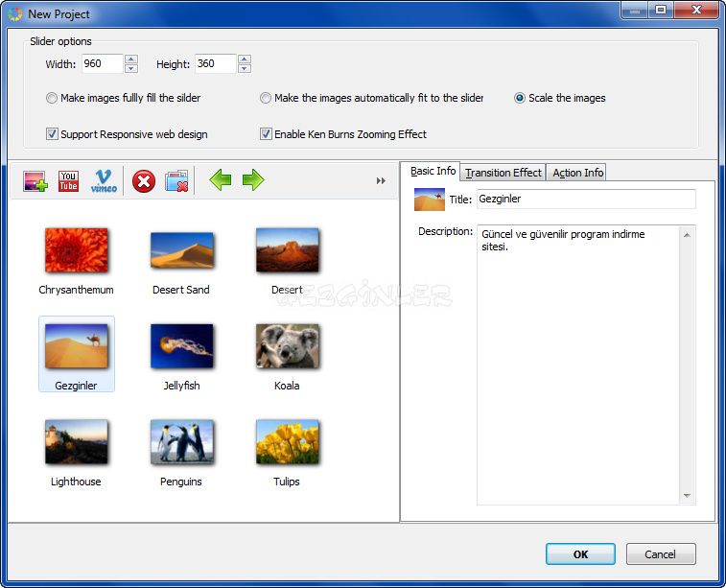Click the Lighthouse caption text

click(x=76, y=482)
